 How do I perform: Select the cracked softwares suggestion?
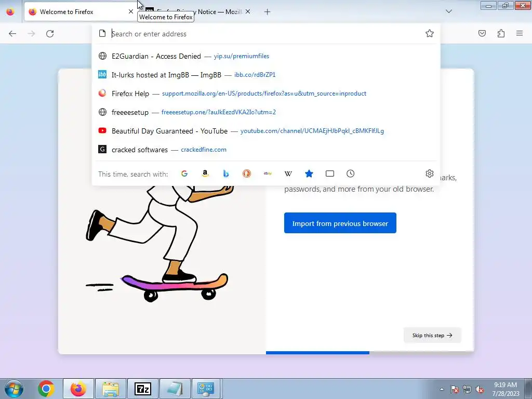(266, 149)
